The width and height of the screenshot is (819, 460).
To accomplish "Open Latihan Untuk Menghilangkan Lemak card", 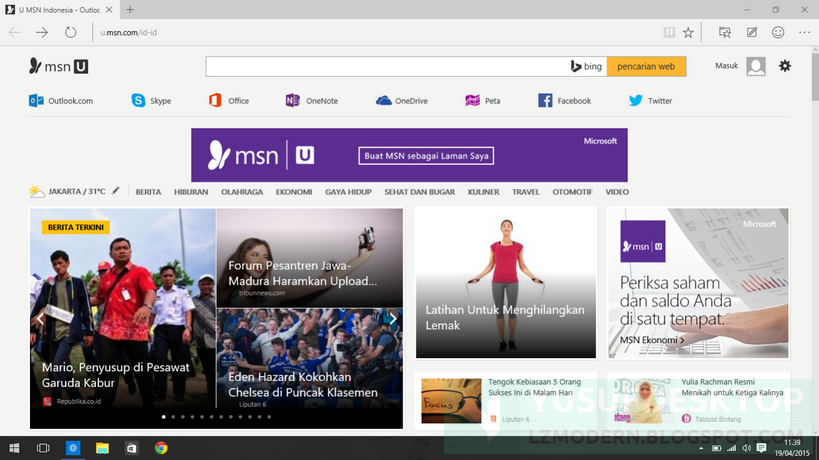I will (506, 283).
